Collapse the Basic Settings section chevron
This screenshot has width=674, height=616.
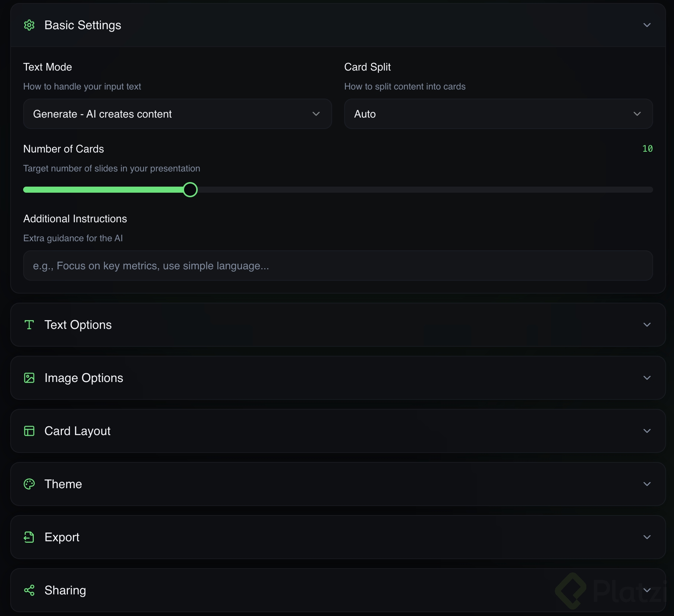click(647, 25)
